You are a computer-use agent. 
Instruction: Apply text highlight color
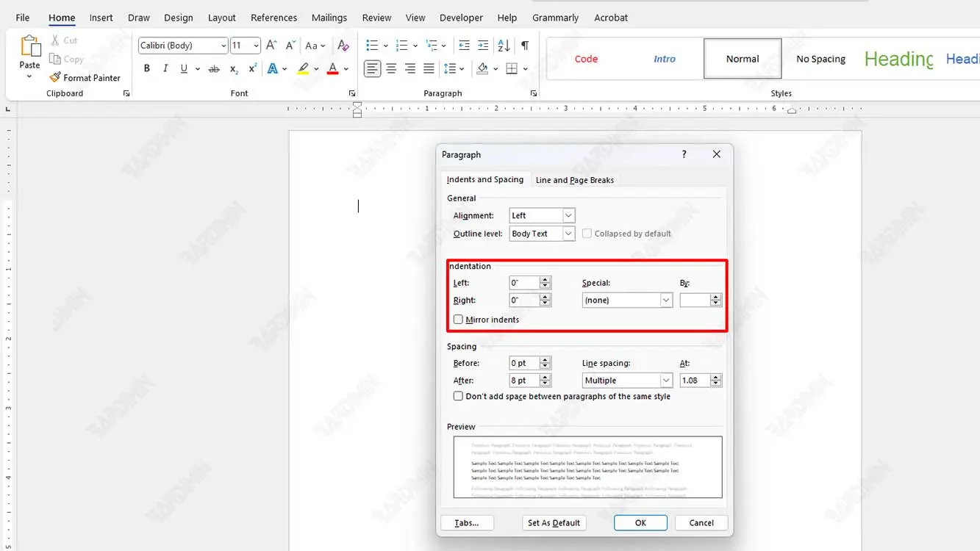click(x=303, y=68)
